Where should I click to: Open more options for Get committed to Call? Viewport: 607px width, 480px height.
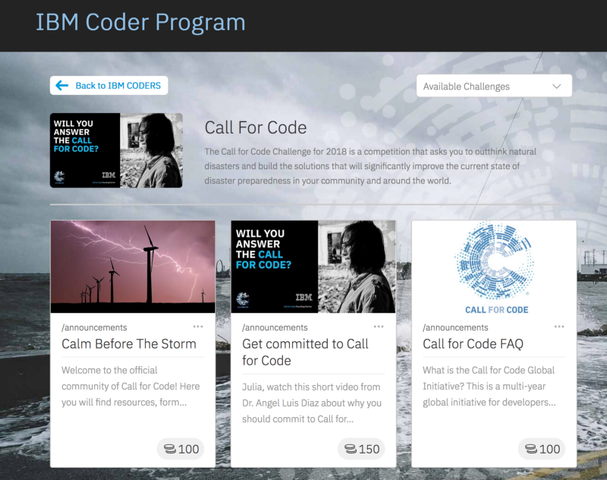[379, 327]
